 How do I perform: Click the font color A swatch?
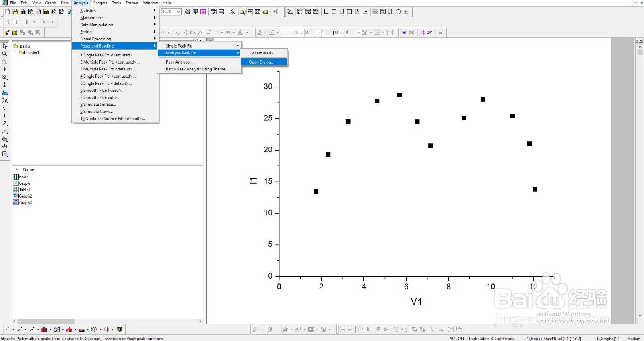click(x=240, y=33)
